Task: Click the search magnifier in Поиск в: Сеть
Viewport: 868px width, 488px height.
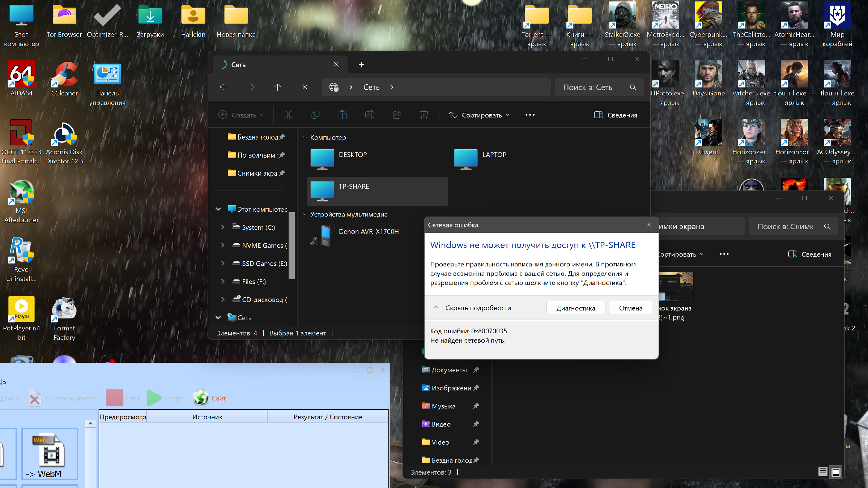Action: (633, 87)
